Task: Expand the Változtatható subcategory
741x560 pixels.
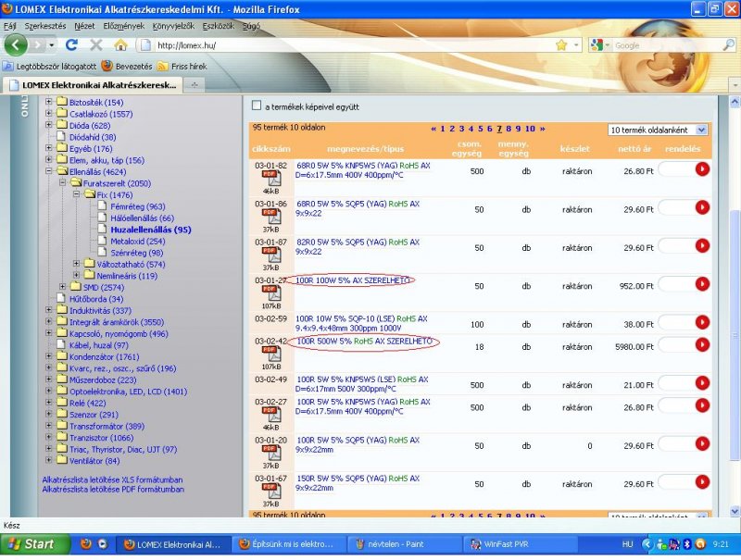Action: (76, 264)
